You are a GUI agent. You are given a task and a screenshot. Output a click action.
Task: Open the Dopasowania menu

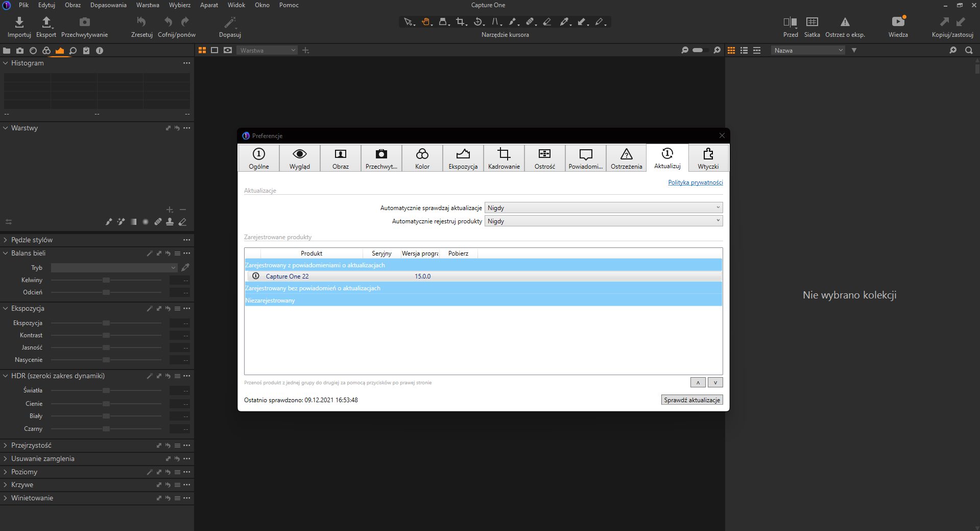coord(108,5)
